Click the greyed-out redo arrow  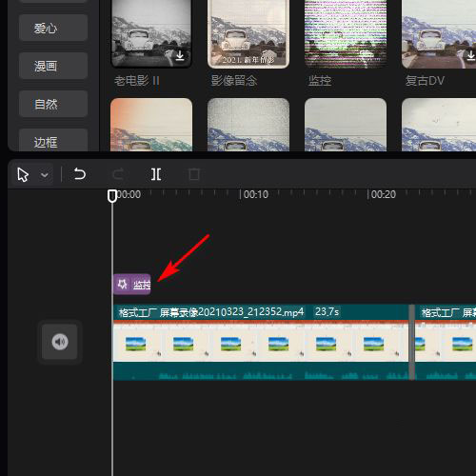pos(118,174)
